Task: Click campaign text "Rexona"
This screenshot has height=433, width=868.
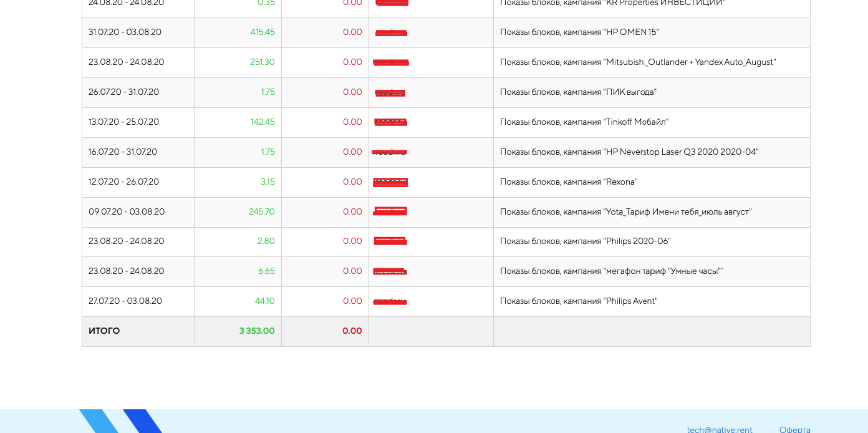Action: pyautogui.click(x=620, y=182)
